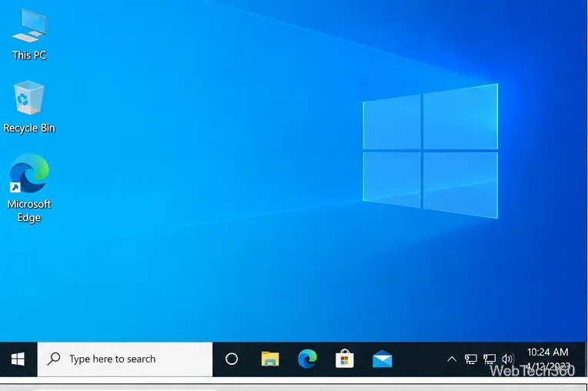The width and height of the screenshot is (588, 391).
Task: Open Cortana circle button on taskbar
Action: pos(232,359)
